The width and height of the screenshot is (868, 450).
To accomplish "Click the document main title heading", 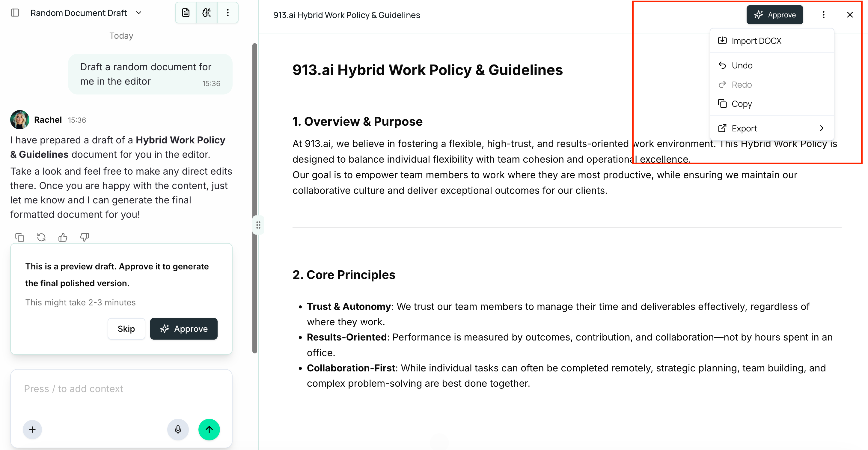I will (x=427, y=70).
